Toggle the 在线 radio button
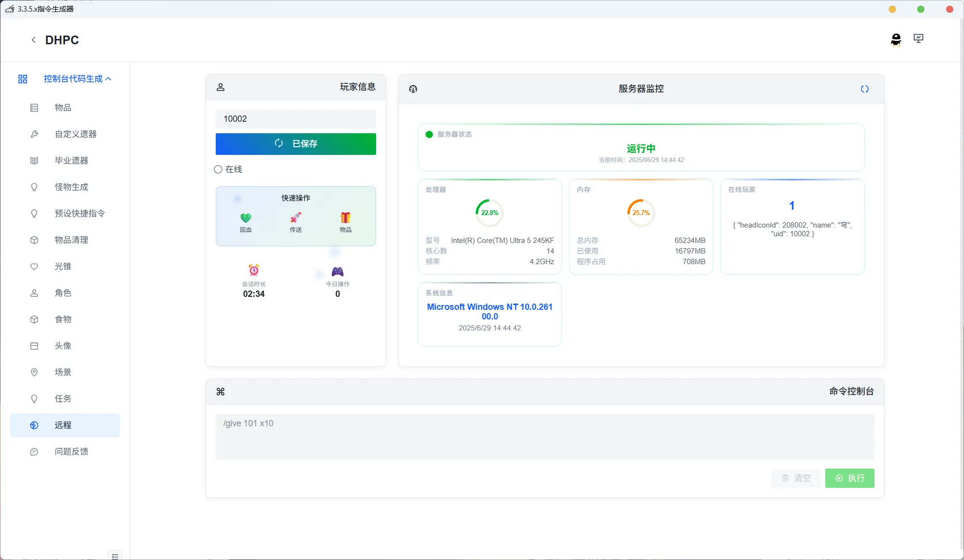Image resolution: width=964 pixels, height=560 pixels. pos(218,169)
